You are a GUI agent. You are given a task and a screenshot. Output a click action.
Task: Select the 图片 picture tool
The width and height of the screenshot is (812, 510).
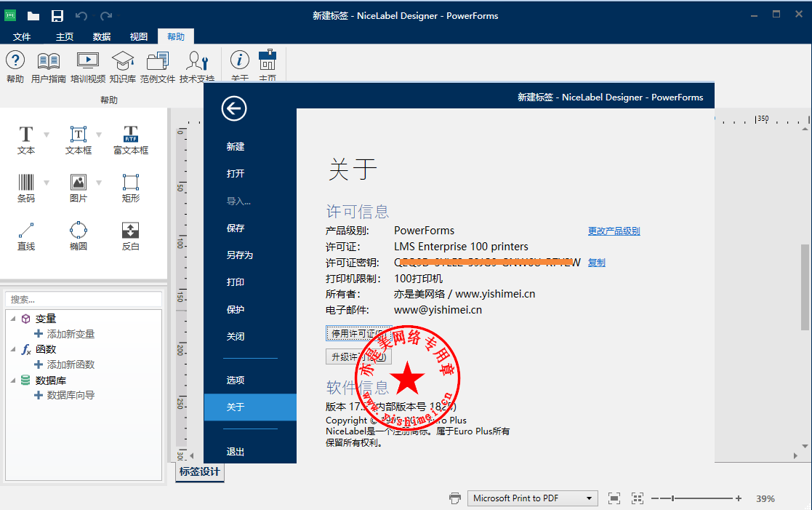(x=79, y=188)
